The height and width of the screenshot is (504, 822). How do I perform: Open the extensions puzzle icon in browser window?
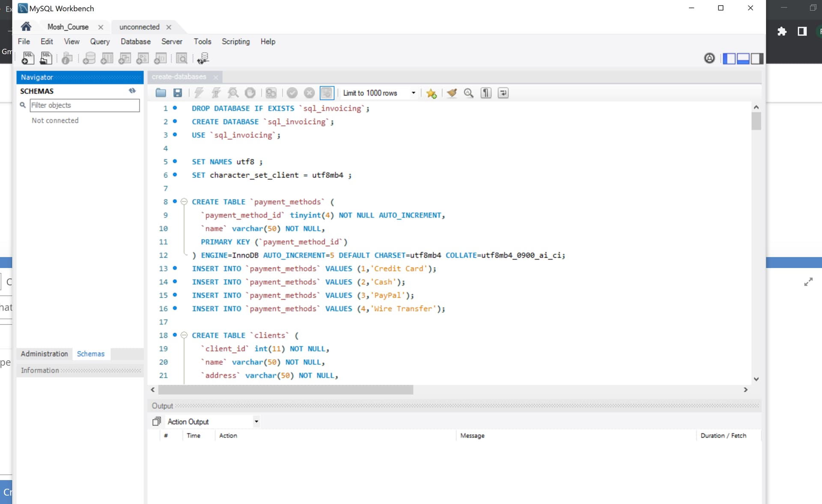point(782,31)
